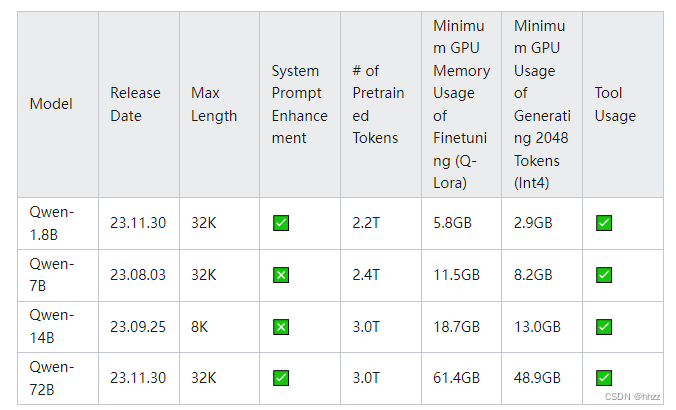Click the Qwen-72B model name cell
This screenshot has width=676, height=410.
coord(52,378)
